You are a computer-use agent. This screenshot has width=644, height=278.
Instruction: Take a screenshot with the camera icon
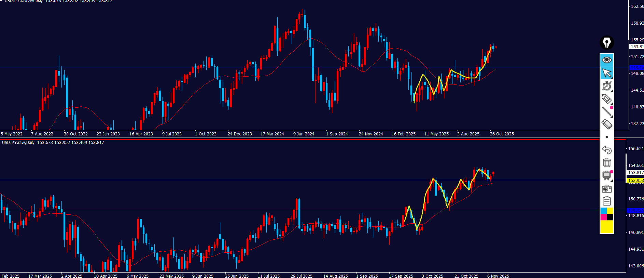pos(606,188)
